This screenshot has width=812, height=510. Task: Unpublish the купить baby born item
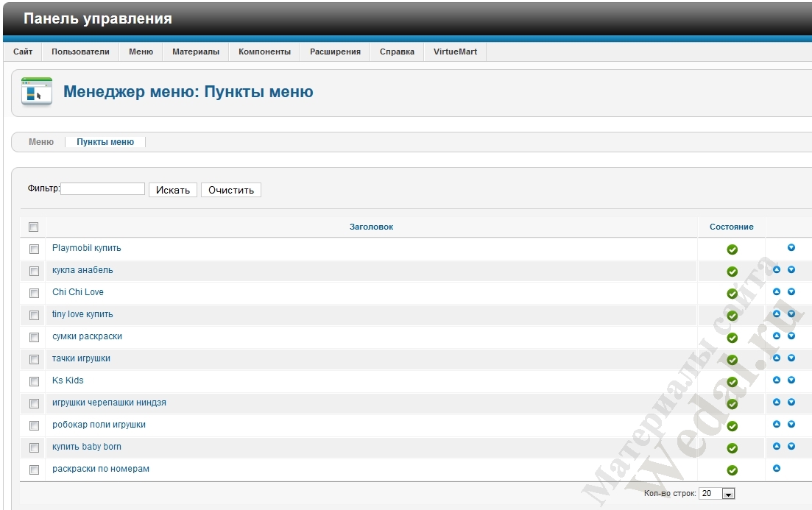(732, 448)
